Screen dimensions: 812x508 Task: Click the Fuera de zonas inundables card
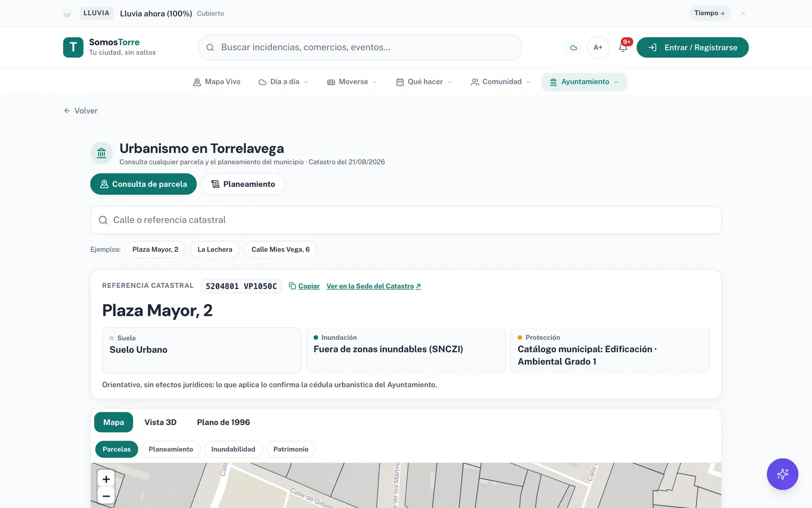406,351
